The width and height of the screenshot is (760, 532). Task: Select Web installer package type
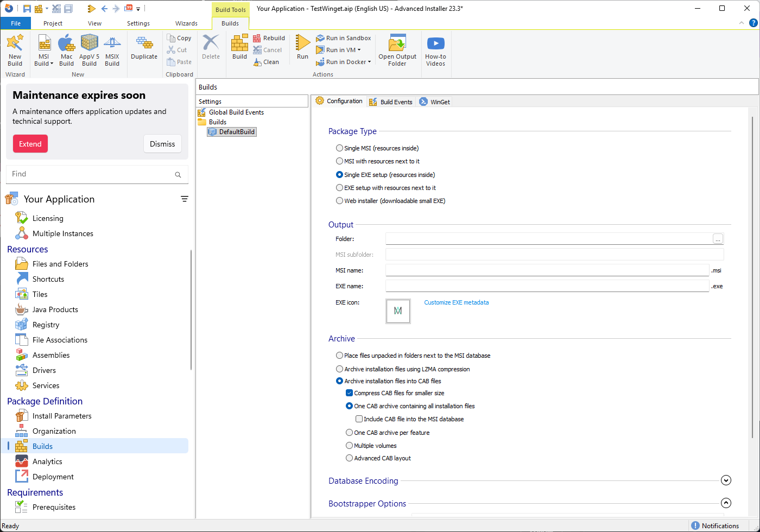pyautogui.click(x=340, y=201)
